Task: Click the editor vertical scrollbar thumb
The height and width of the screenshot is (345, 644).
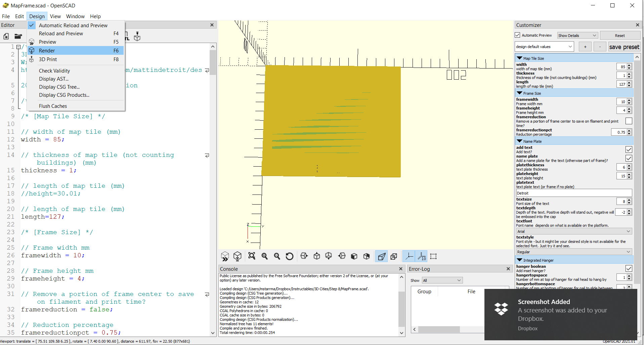Action: (213, 62)
